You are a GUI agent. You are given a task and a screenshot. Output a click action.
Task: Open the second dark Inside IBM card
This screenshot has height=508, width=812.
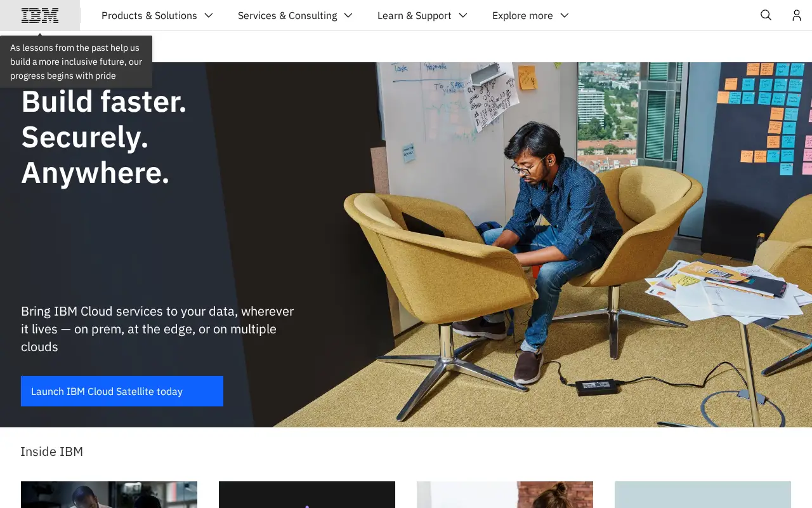(x=307, y=495)
